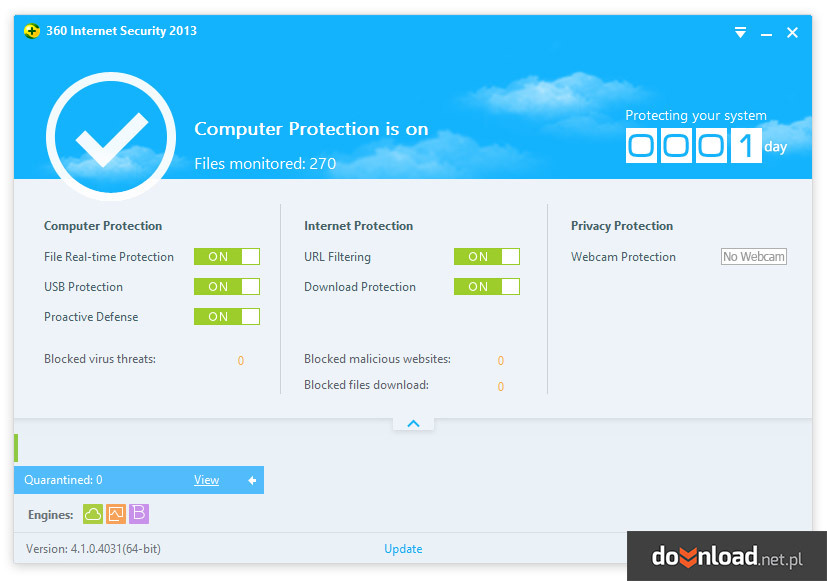The image size is (827, 581).
Task: Close the 360 Internet Security window
Action: [792, 33]
